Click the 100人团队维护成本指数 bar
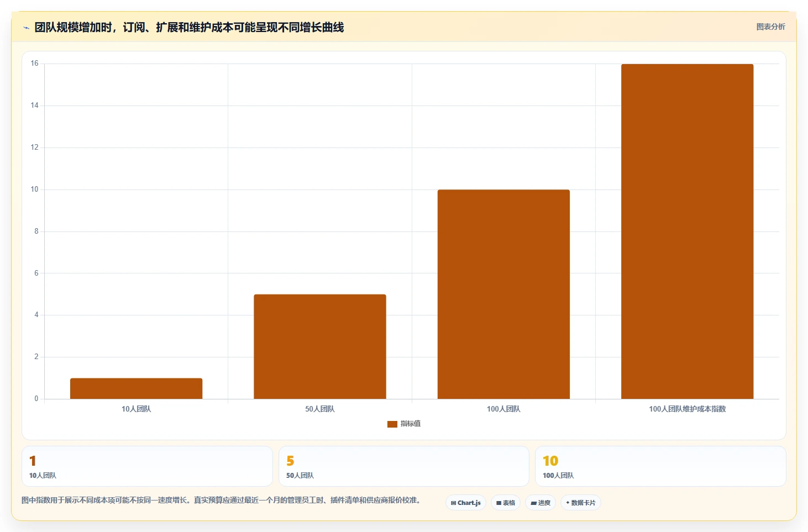This screenshot has height=532, width=808. pyautogui.click(x=688, y=231)
